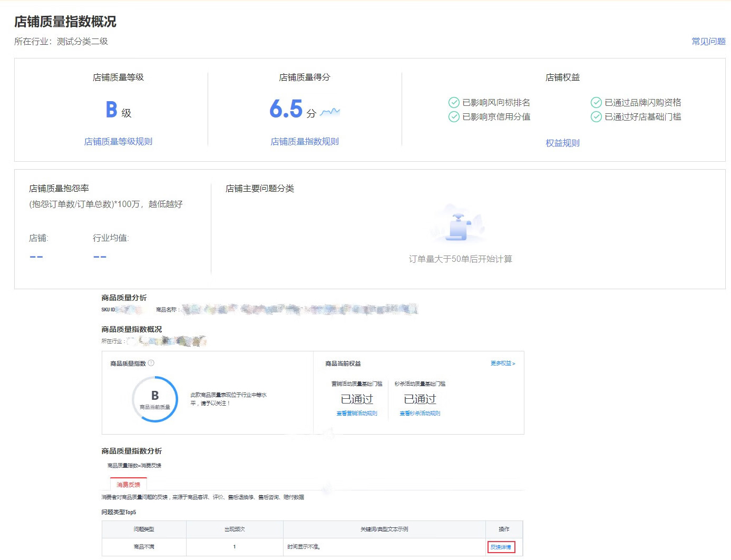
Task: Click check icon beside 已通过好店基础门槛
Action: [596, 117]
